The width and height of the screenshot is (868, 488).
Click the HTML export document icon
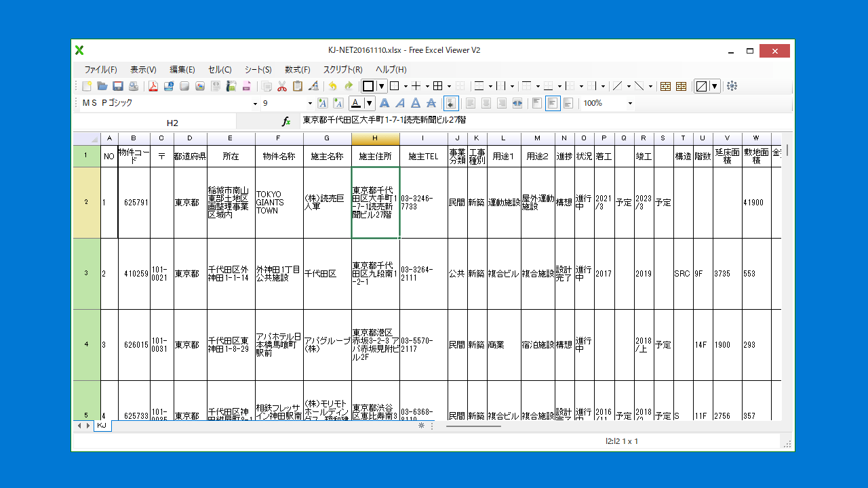point(216,86)
